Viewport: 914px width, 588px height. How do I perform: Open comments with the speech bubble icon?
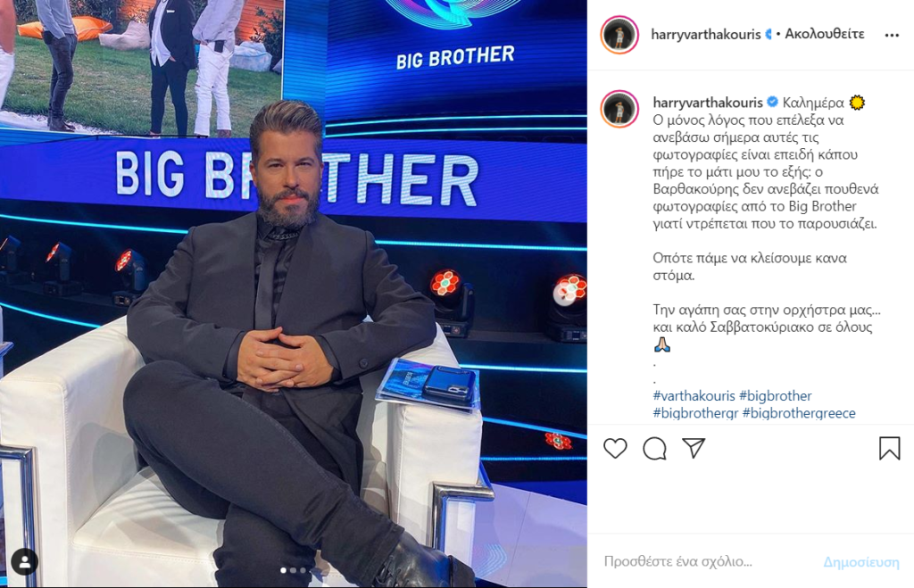[654, 448]
